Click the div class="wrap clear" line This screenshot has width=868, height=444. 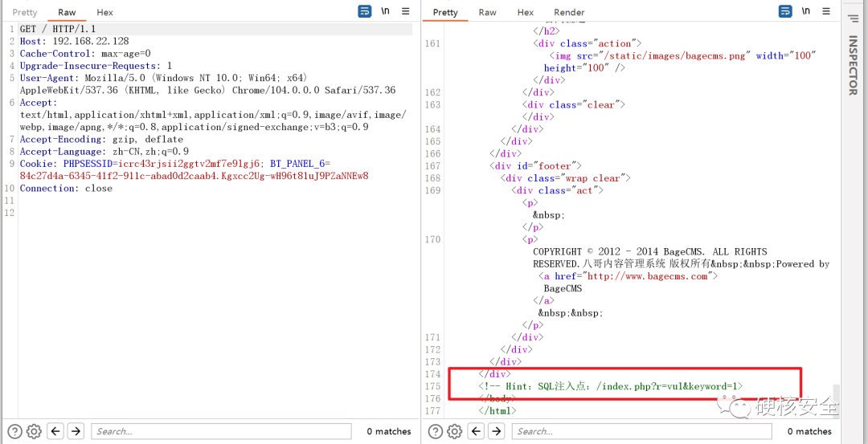pos(565,178)
